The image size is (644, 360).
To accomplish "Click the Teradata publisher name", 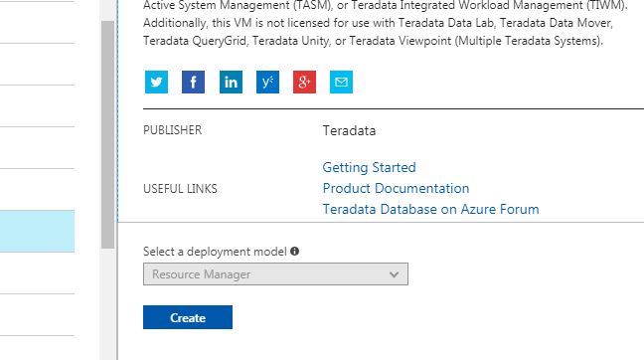I will tap(349, 130).
